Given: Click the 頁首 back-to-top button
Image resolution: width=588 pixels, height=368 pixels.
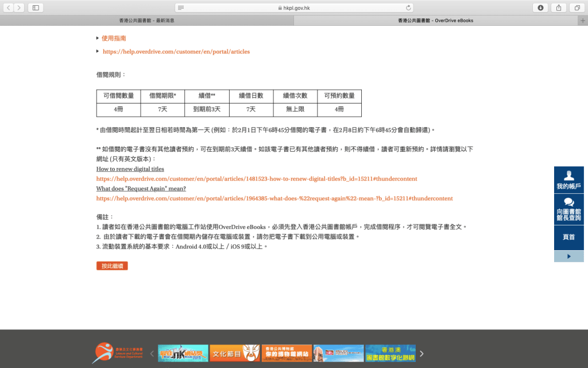Looking at the screenshot, I should 568,237.
